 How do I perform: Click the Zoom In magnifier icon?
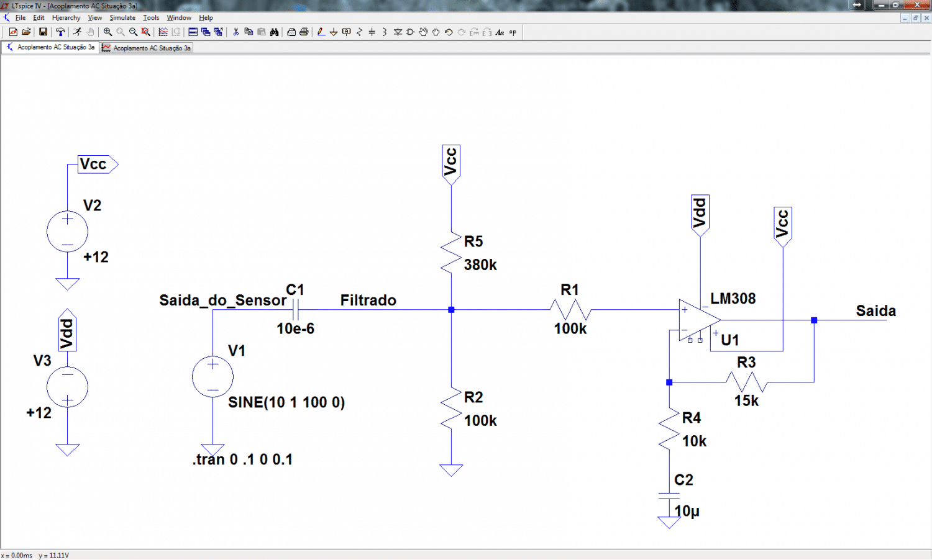107,32
